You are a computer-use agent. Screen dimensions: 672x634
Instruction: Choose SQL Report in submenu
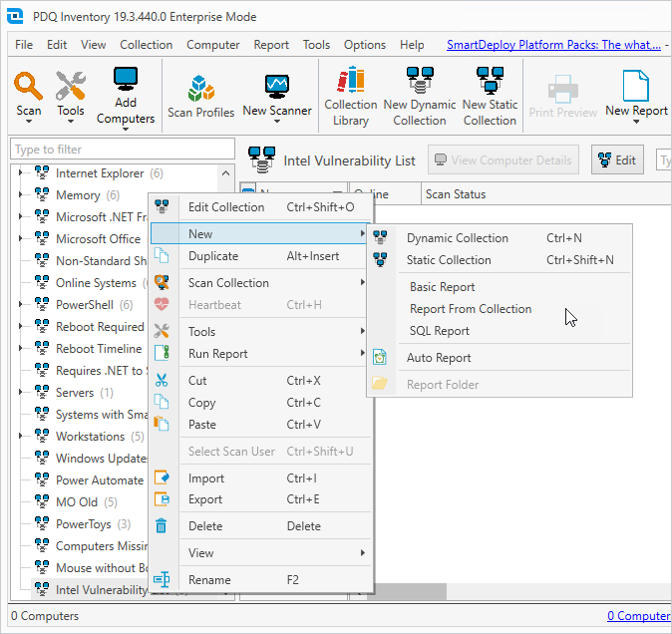439,331
